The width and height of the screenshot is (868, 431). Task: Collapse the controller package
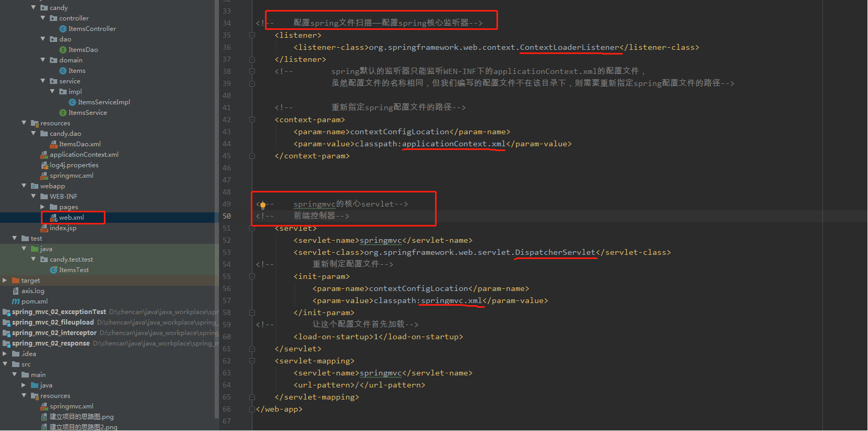(x=43, y=18)
